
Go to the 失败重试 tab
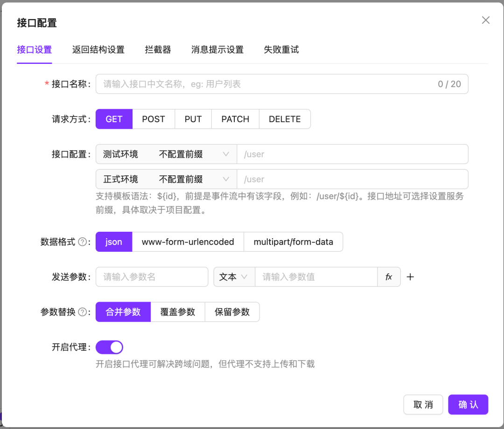(x=281, y=49)
